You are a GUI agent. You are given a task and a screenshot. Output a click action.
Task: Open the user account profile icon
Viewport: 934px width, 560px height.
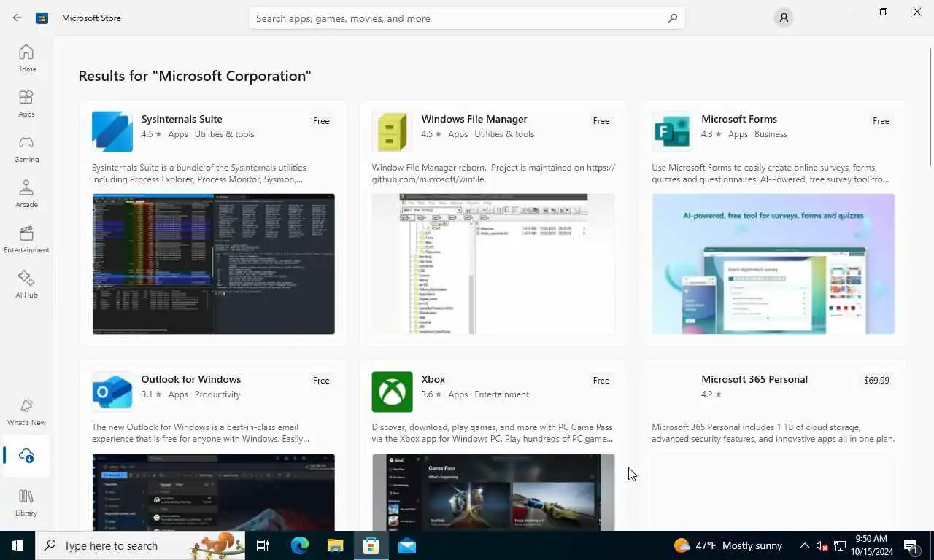(x=783, y=17)
